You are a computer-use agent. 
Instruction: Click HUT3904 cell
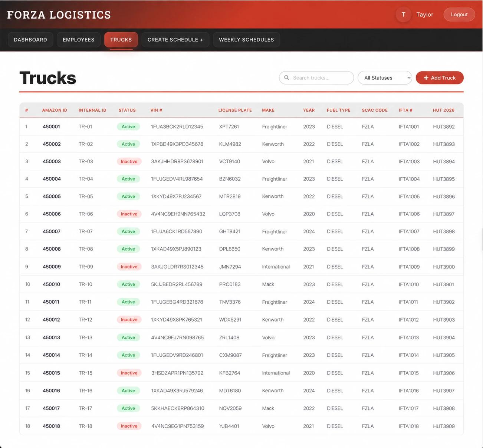(x=444, y=337)
